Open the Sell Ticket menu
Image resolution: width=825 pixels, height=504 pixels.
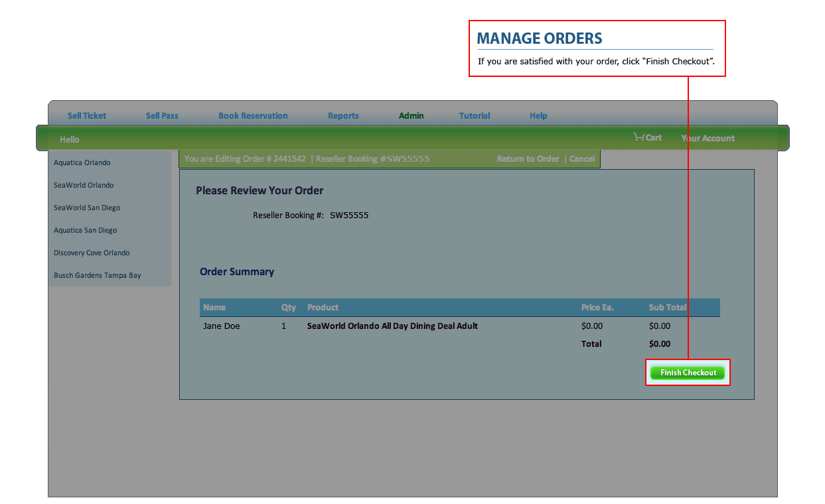coord(87,115)
